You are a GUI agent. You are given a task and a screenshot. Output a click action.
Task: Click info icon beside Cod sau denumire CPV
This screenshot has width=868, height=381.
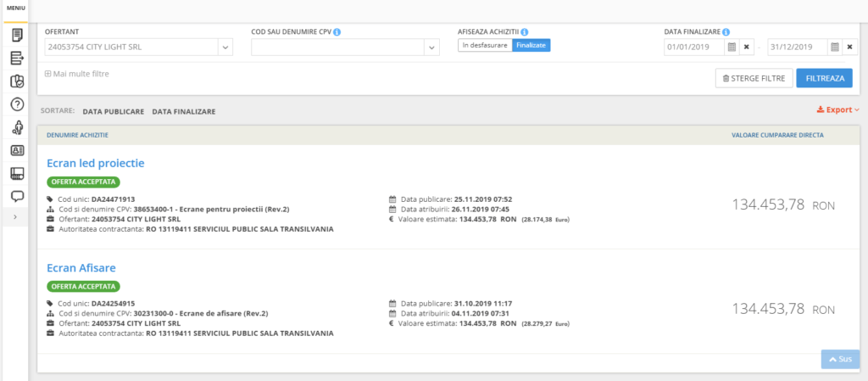(337, 32)
